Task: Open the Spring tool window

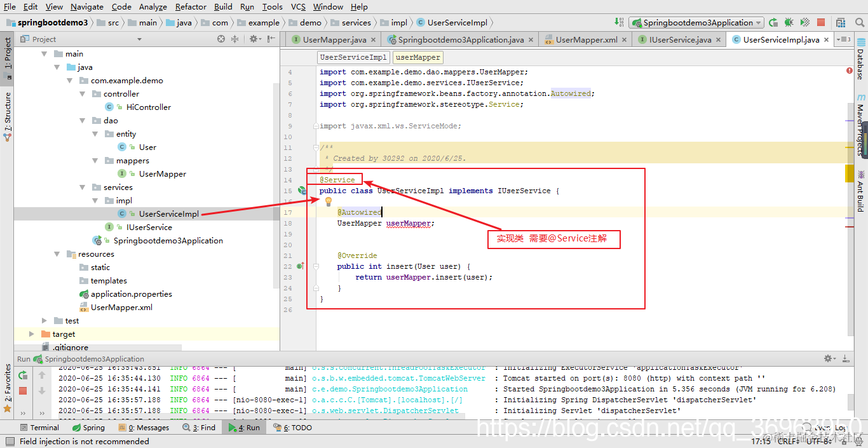Action: pyautogui.click(x=88, y=428)
